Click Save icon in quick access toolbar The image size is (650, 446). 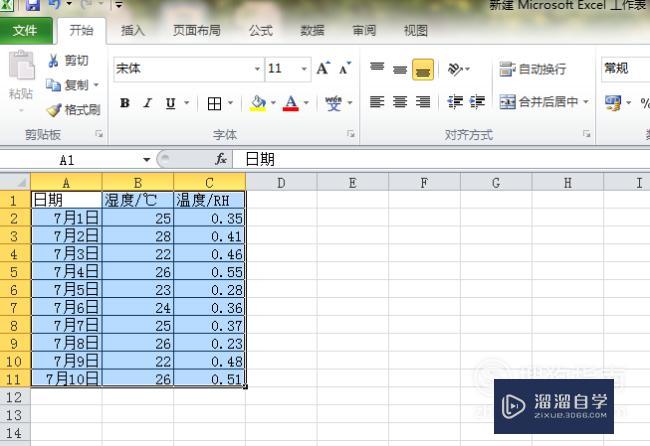pyautogui.click(x=33, y=5)
